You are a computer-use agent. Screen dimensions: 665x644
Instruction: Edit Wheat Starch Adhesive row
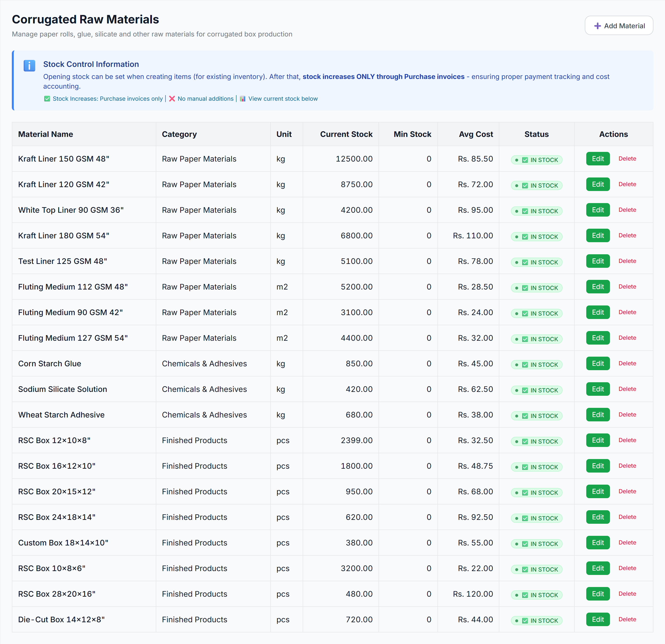coord(598,415)
